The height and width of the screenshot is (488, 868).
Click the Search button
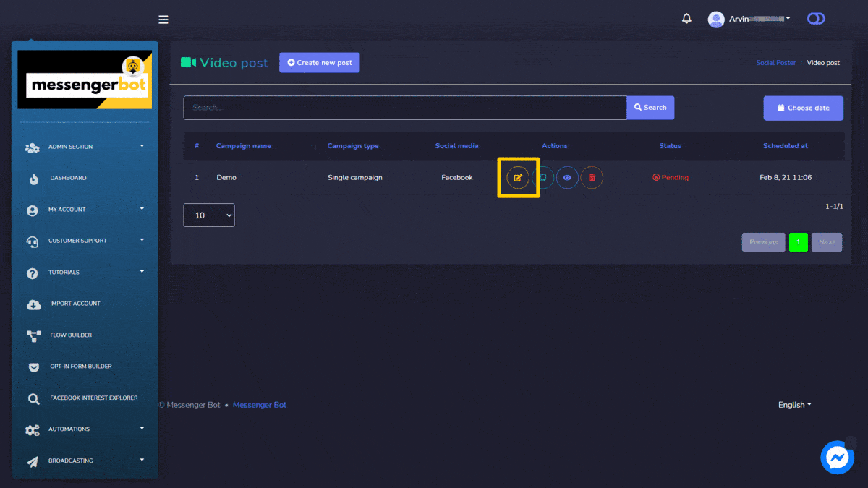[650, 108]
